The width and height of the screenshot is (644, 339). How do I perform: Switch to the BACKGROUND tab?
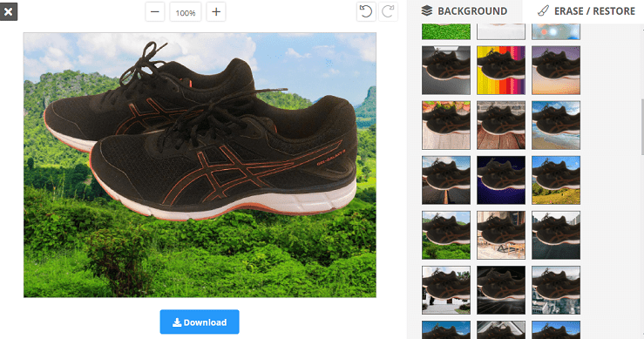point(464,11)
